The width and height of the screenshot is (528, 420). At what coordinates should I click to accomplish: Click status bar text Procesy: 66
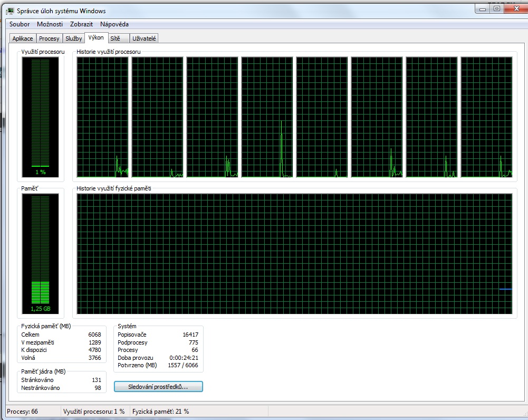[x=22, y=411]
